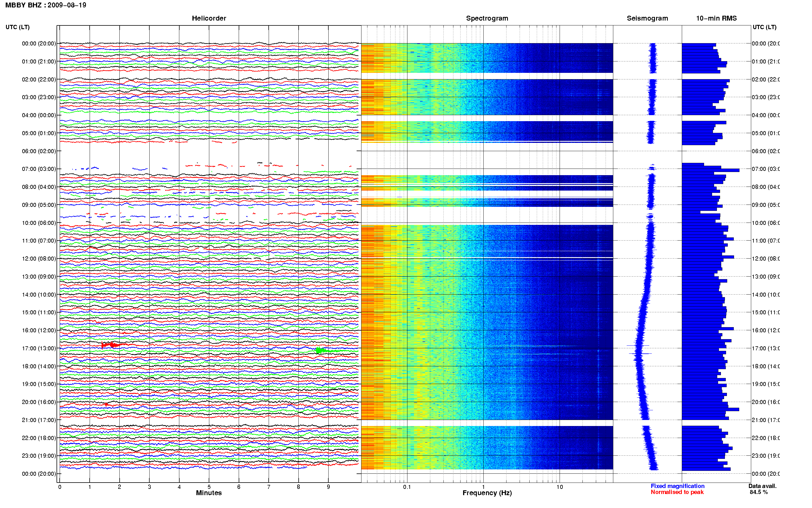Click the red 'Normalised to peak' legend text
This screenshot has width=812, height=508.
[677, 492]
